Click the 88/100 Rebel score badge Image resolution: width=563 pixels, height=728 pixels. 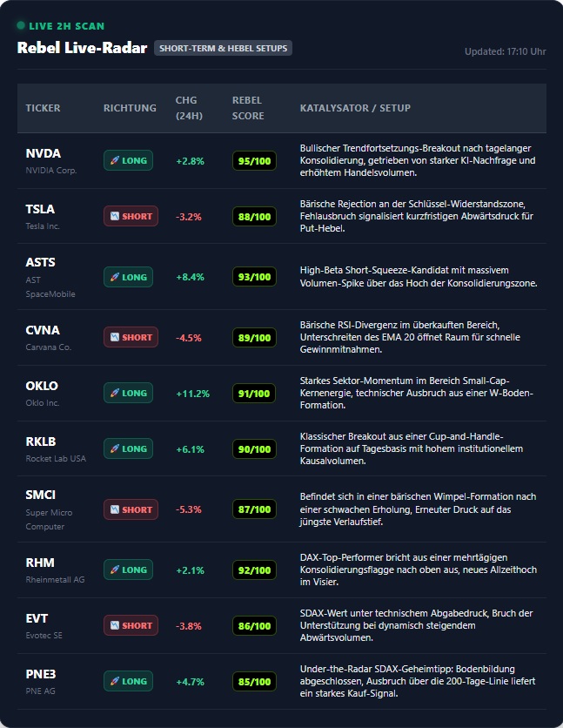254,217
